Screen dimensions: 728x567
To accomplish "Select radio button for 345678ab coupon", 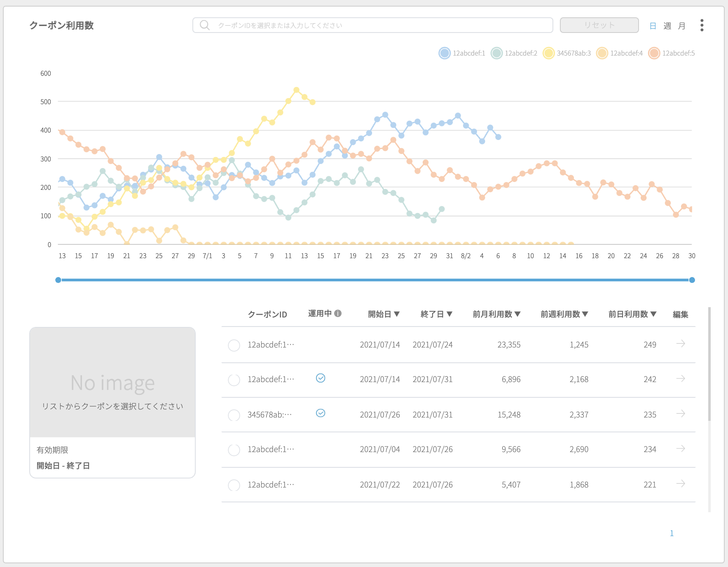I will tap(234, 415).
